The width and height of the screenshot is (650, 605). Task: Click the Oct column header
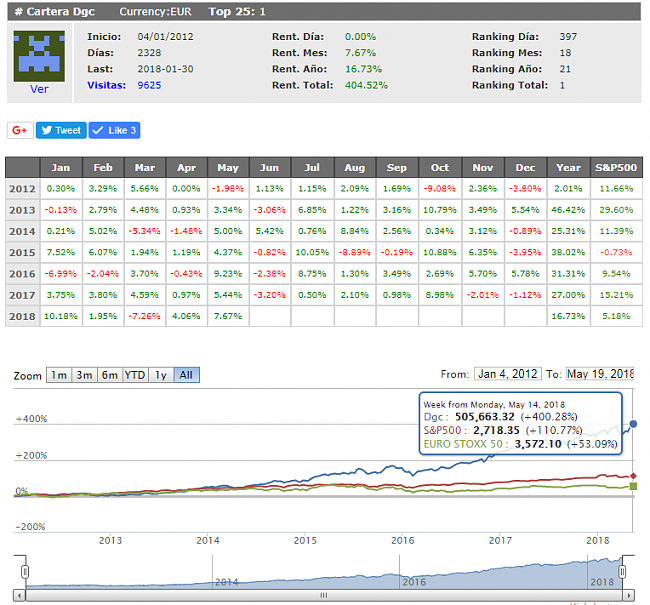click(440, 168)
